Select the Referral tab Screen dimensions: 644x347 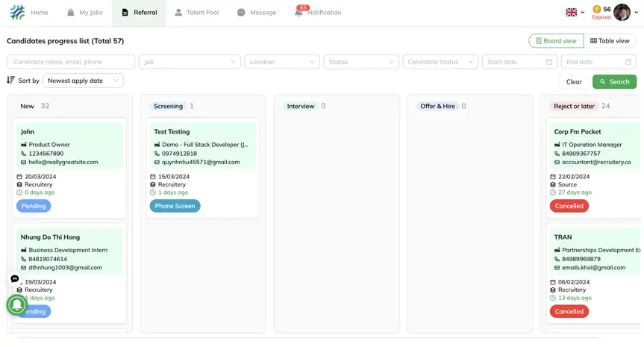[x=140, y=13]
